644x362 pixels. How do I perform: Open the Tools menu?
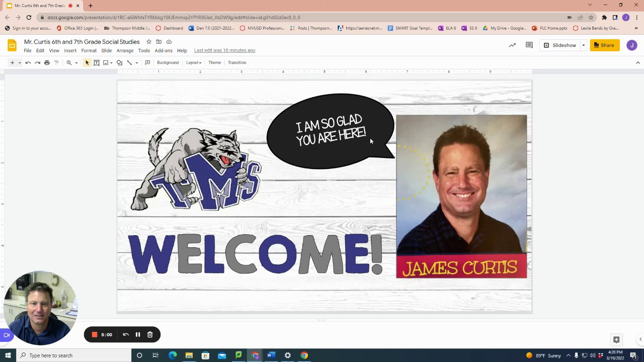pyautogui.click(x=144, y=51)
